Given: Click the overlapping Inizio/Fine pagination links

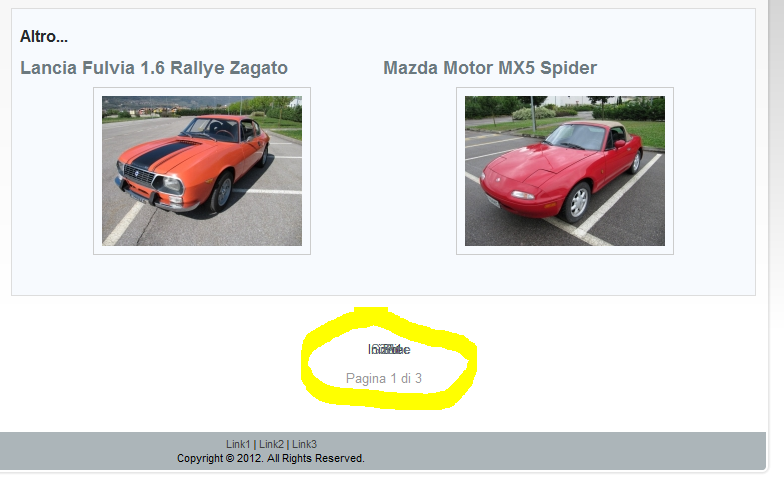Looking at the screenshot, I should point(389,350).
